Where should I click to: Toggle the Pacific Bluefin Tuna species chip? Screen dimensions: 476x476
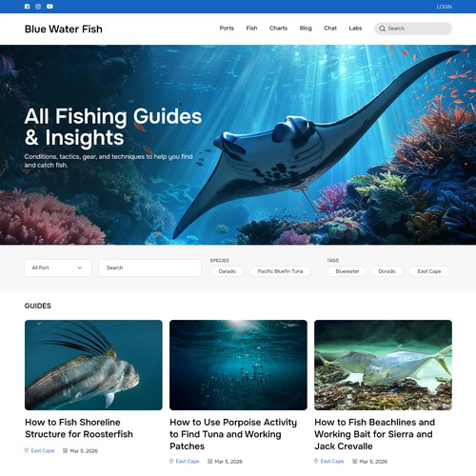[280, 271]
